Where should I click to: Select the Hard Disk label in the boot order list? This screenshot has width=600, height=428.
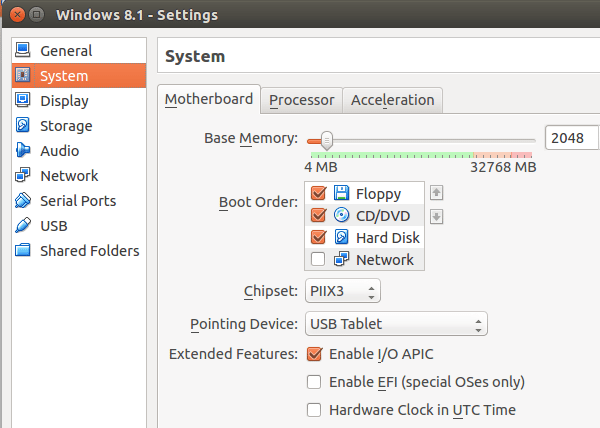pyautogui.click(x=388, y=238)
